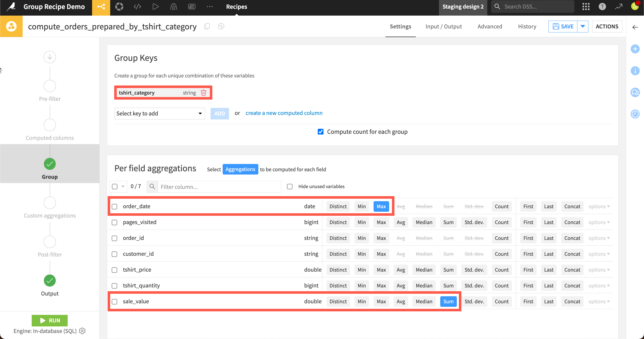The image size is (644, 339).
Task: Open the discussions chat icon in sidebar
Action: tap(635, 92)
